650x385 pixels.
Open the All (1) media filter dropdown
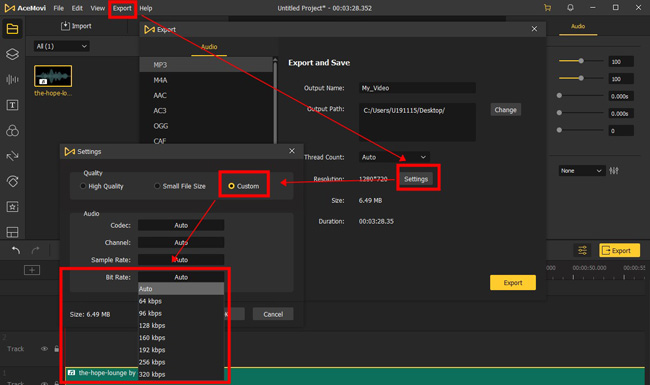pyautogui.click(x=61, y=46)
